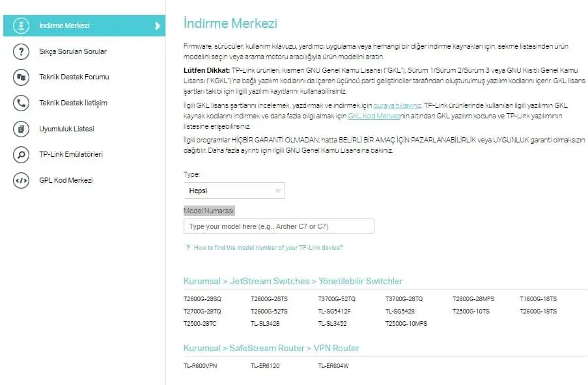Click the İndirme Merkezi download icon
The height and width of the screenshot is (385, 588).
click(x=21, y=25)
